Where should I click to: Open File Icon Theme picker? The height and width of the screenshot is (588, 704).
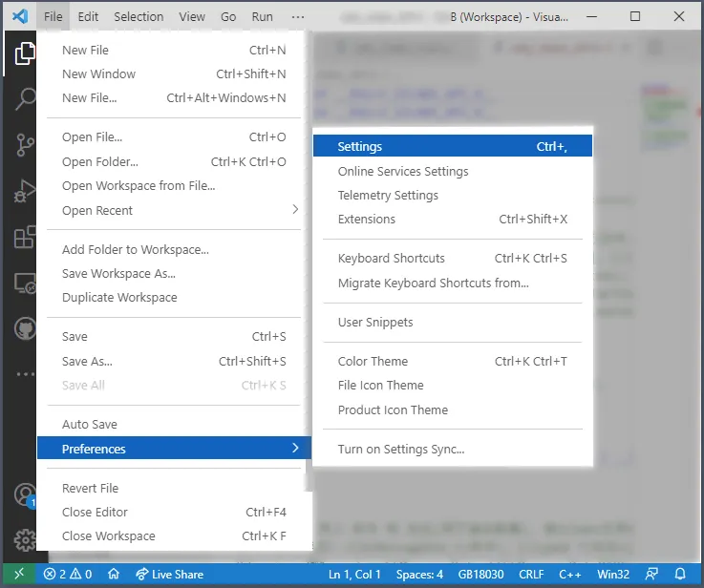453,386
